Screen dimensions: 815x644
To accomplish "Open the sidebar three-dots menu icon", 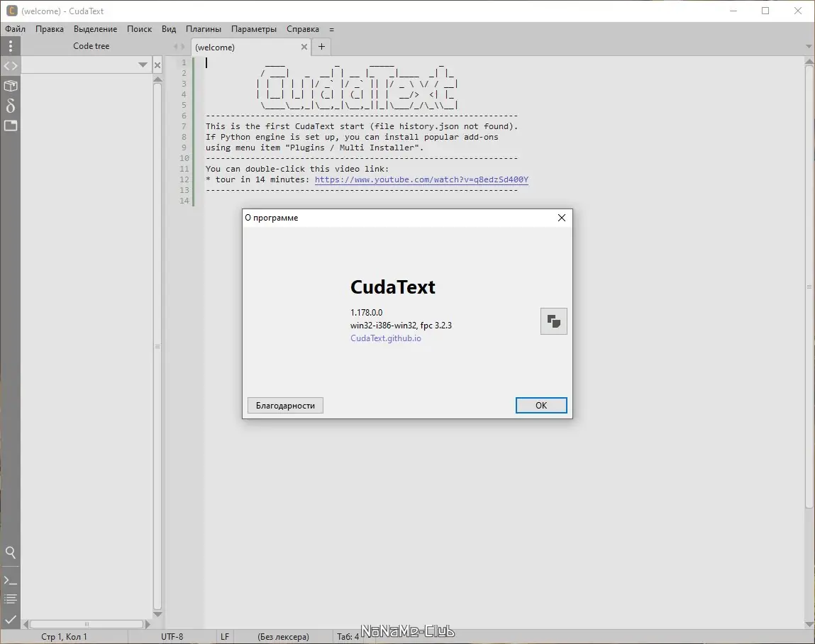I will [11, 46].
